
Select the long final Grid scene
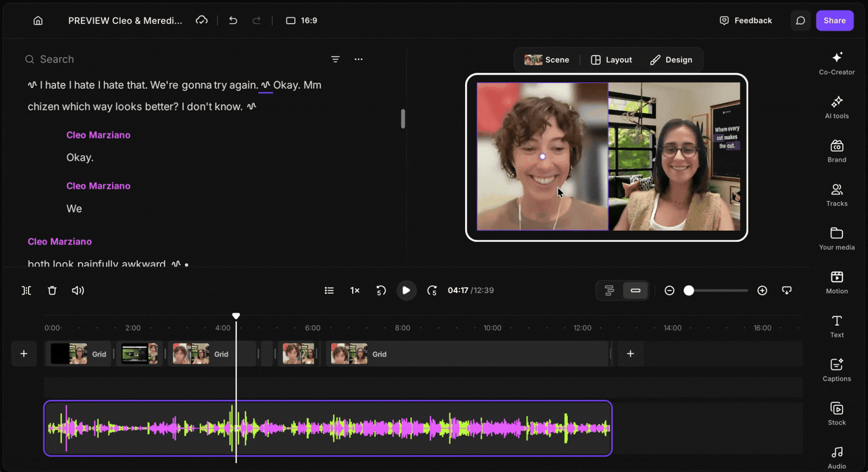[467, 354]
